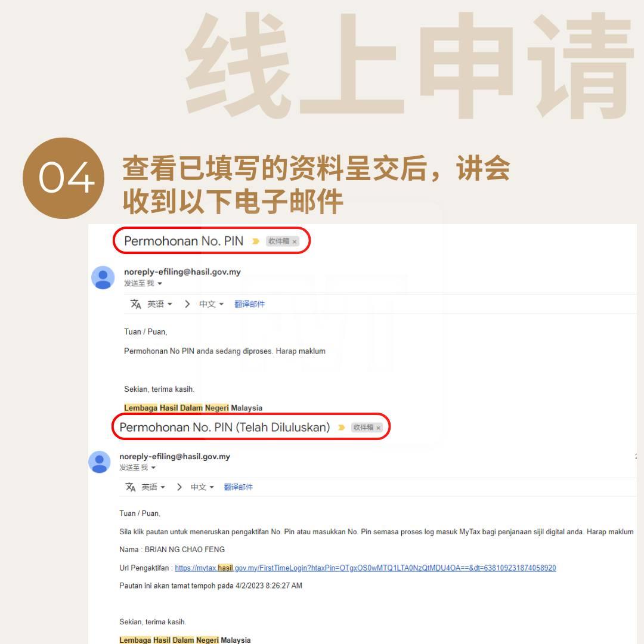Click 翻译邮件 link in first email
The height and width of the screenshot is (644, 644).
point(249,304)
